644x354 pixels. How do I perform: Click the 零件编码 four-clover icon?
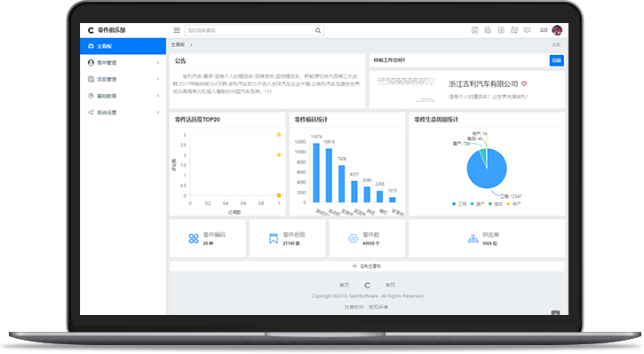pos(194,239)
